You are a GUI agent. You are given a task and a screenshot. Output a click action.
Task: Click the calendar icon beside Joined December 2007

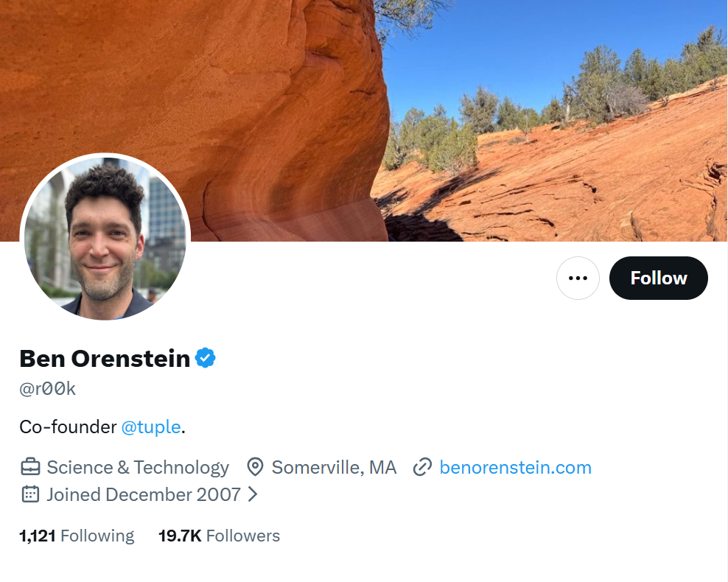pyautogui.click(x=29, y=494)
